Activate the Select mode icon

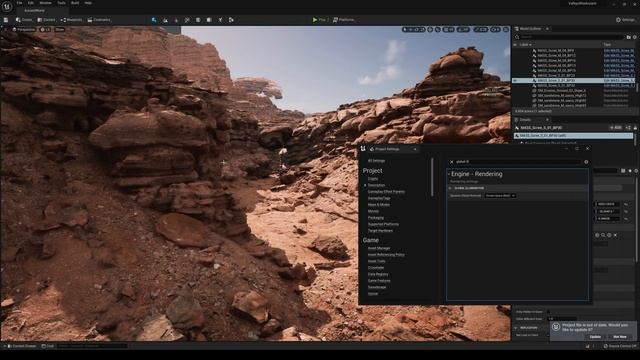(x=154, y=20)
